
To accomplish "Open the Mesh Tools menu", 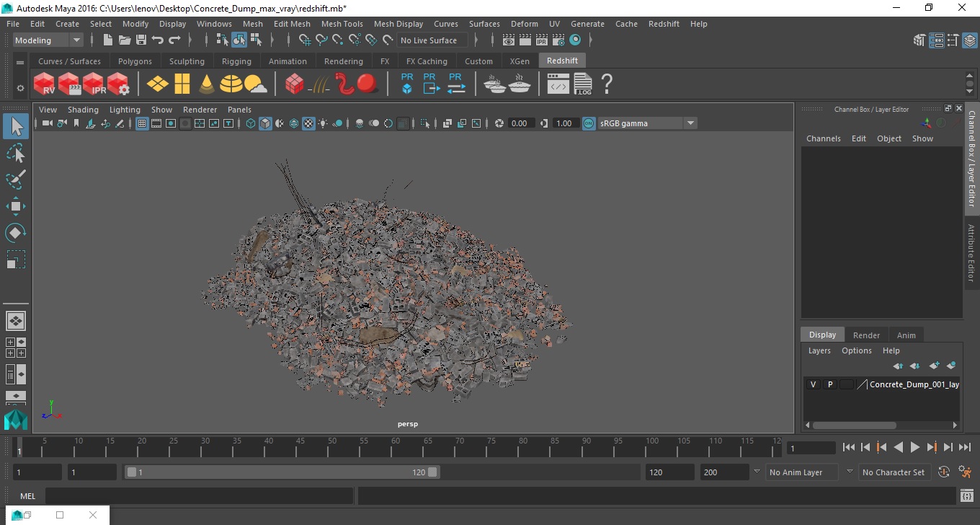I will pyautogui.click(x=342, y=24).
